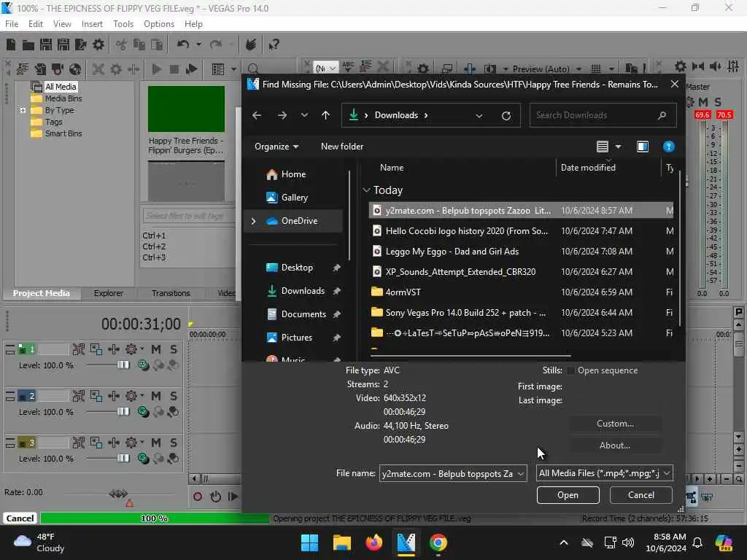Go back in file dialog

(256, 115)
